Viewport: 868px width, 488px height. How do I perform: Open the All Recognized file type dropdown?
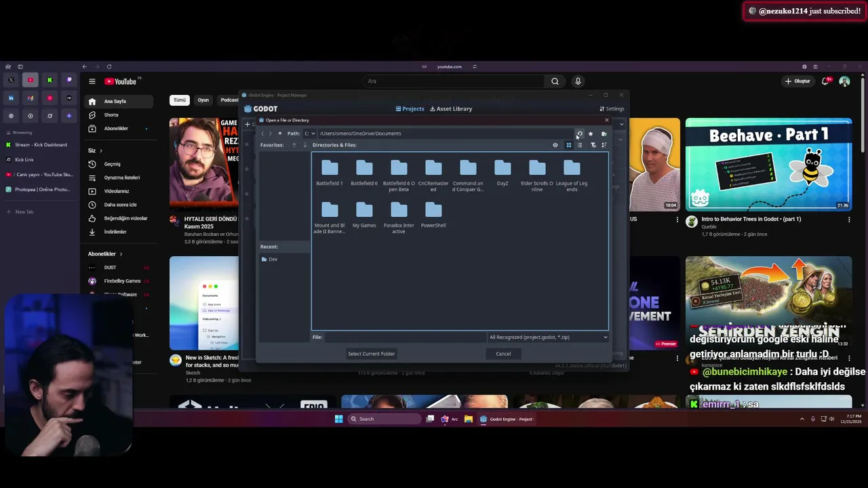(548, 337)
